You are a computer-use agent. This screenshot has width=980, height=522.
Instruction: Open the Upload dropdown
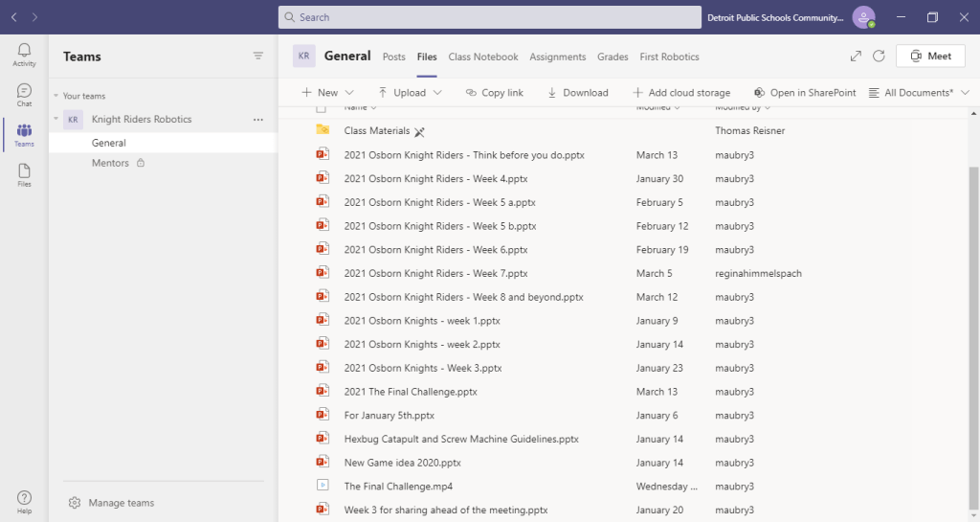point(410,93)
